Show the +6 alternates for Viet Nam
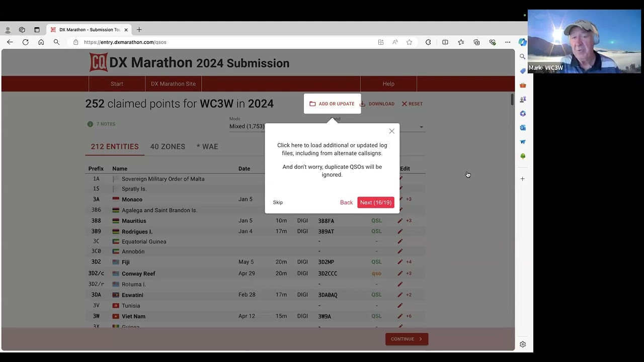 (x=409, y=316)
